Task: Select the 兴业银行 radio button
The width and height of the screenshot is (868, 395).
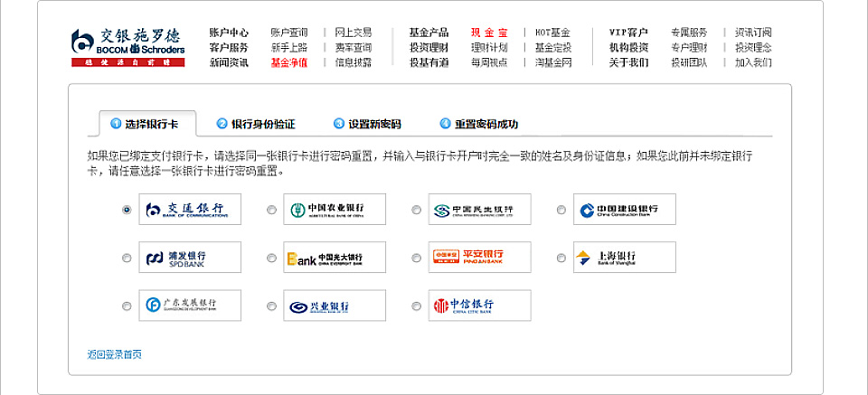Action: pyautogui.click(x=271, y=306)
